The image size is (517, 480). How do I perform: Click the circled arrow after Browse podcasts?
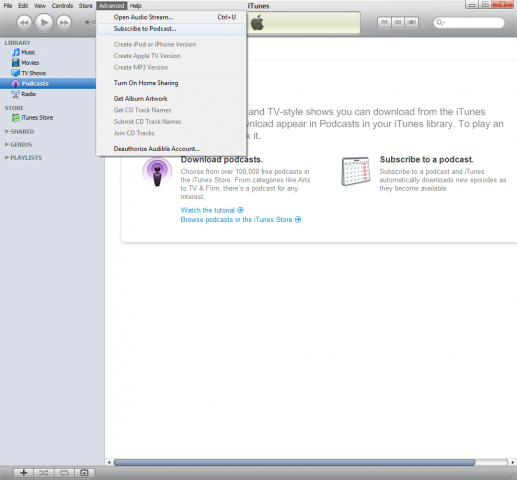pyautogui.click(x=298, y=219)
